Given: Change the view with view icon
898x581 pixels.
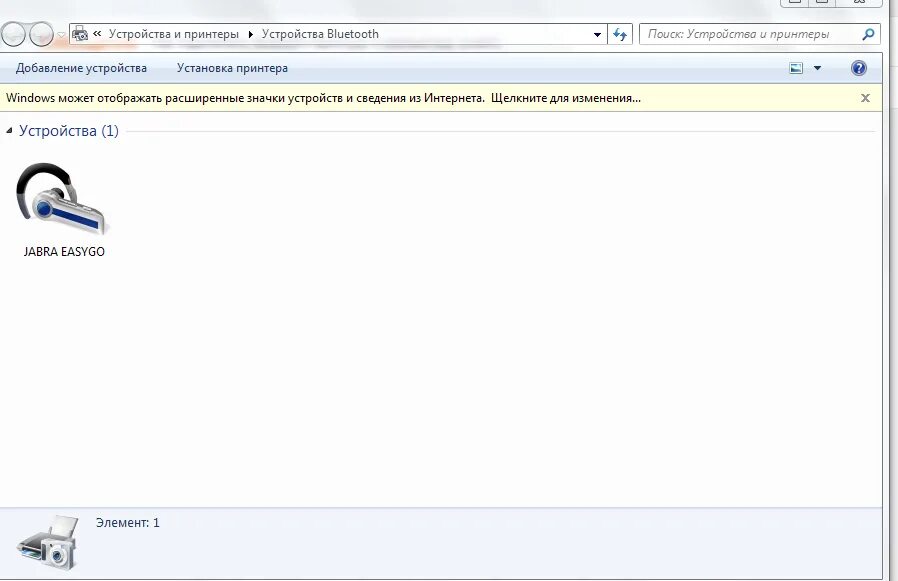Looking at the screenshot, I should (796, 68).
